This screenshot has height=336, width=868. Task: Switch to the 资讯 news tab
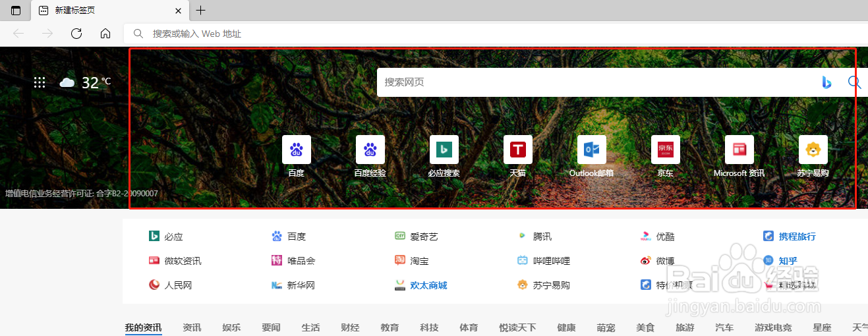pyautogui.click(x=192, y=327)
